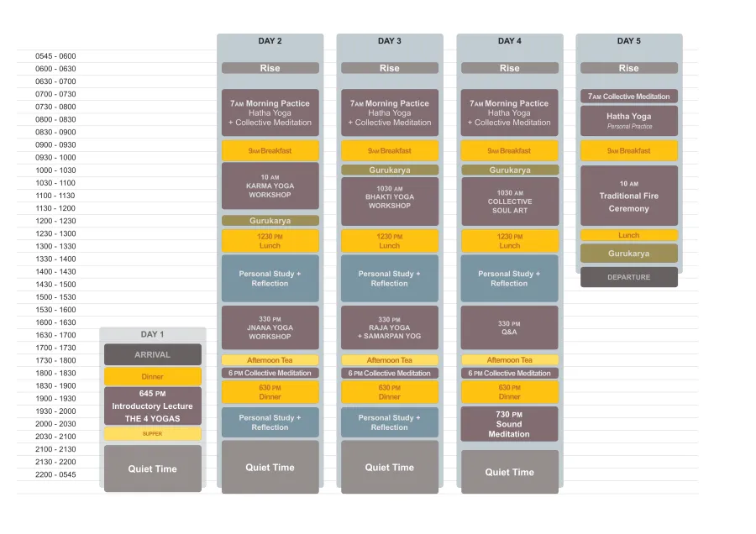This screenshot has width=756, height=534.
Task: Select the DAY 3 column header
Action: 390,41
